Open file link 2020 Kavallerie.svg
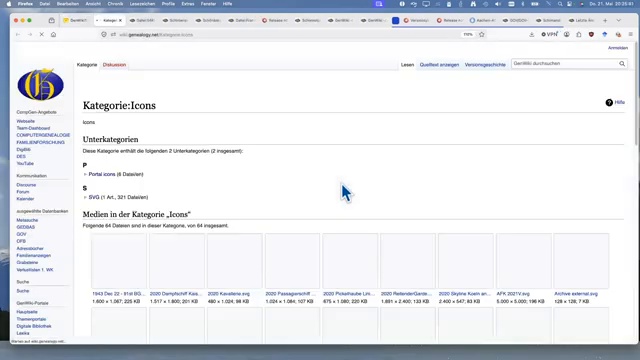 coord(229,294)
